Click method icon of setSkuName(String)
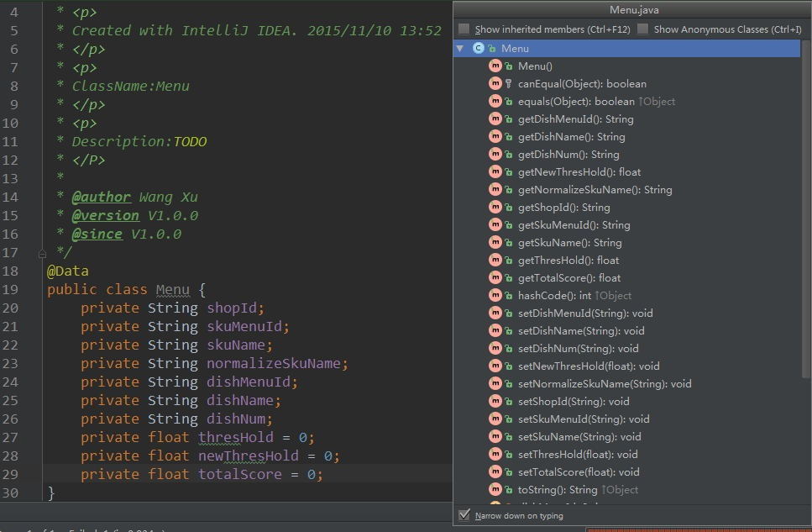This screenshot has width=812, height=532. (495, 436)
